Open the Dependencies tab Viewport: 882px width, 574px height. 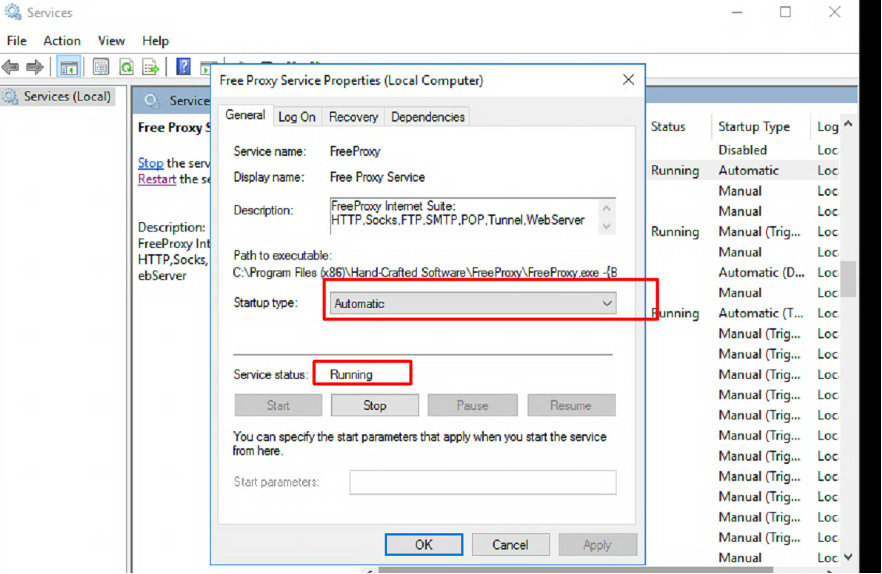click(427, 117)
